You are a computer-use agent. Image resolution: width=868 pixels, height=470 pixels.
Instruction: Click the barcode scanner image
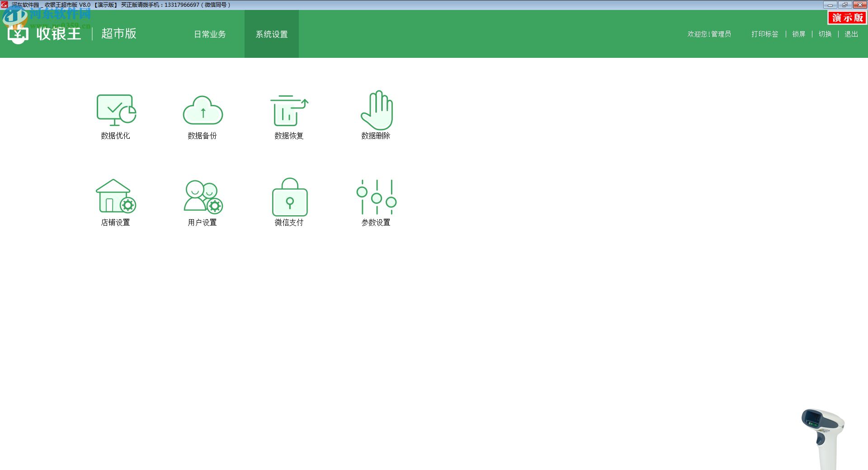tap(823, 437)
